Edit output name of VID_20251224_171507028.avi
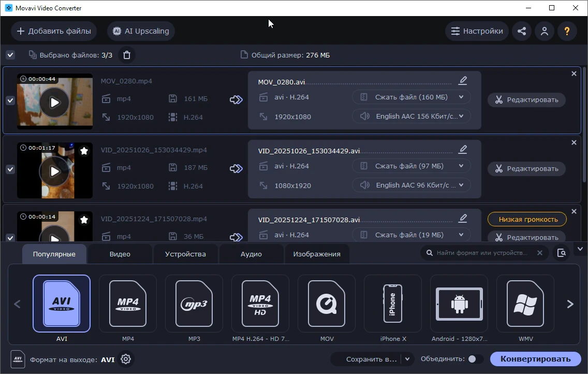Screen dimensions: 588x374 click(x=463, y=218)
